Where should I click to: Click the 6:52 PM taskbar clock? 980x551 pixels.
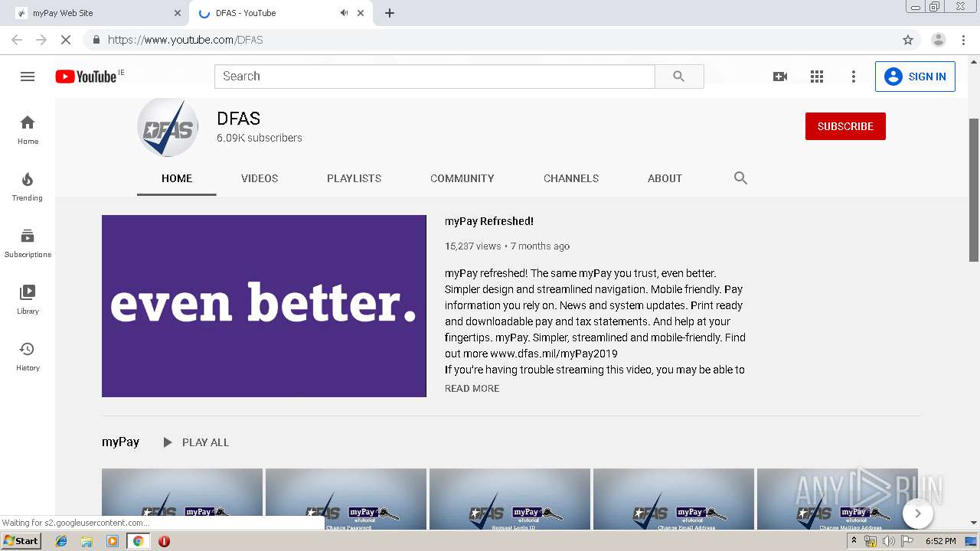click(941, 541)
